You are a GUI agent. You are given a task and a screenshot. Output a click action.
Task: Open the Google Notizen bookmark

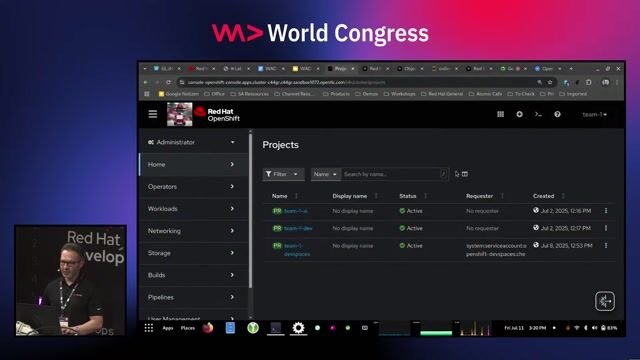point(178,94)
